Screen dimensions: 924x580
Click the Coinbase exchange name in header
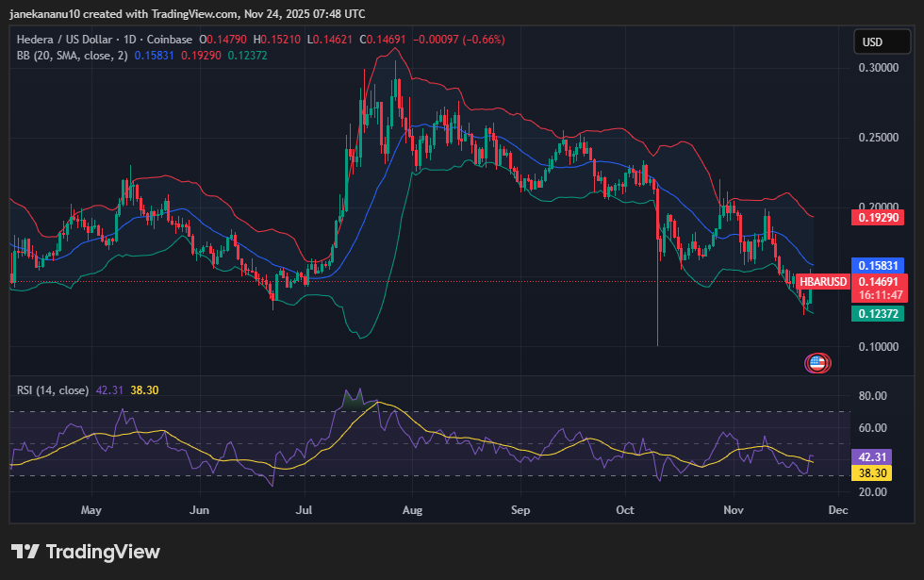pyautogui.click(x=171, y=40)
